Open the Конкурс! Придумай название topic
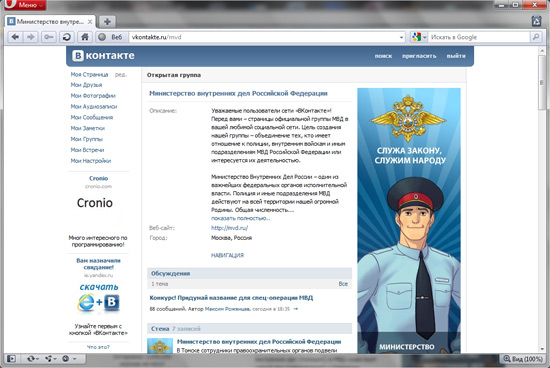 point(231,298)
